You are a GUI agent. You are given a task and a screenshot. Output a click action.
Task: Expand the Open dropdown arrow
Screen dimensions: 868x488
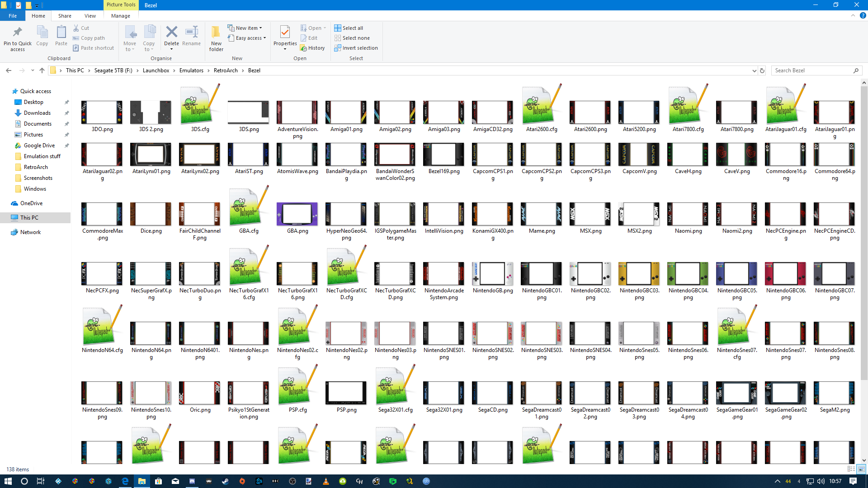[325, 28]
